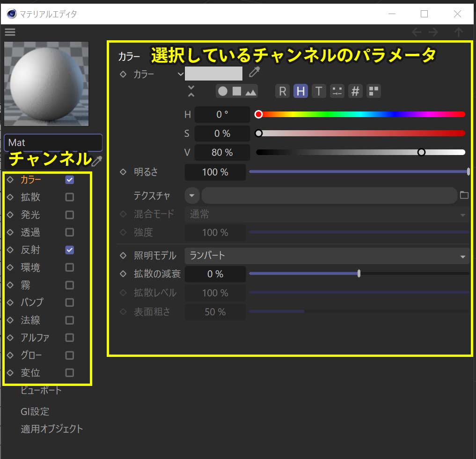Select the color wheel mode icon

[222, 91]
